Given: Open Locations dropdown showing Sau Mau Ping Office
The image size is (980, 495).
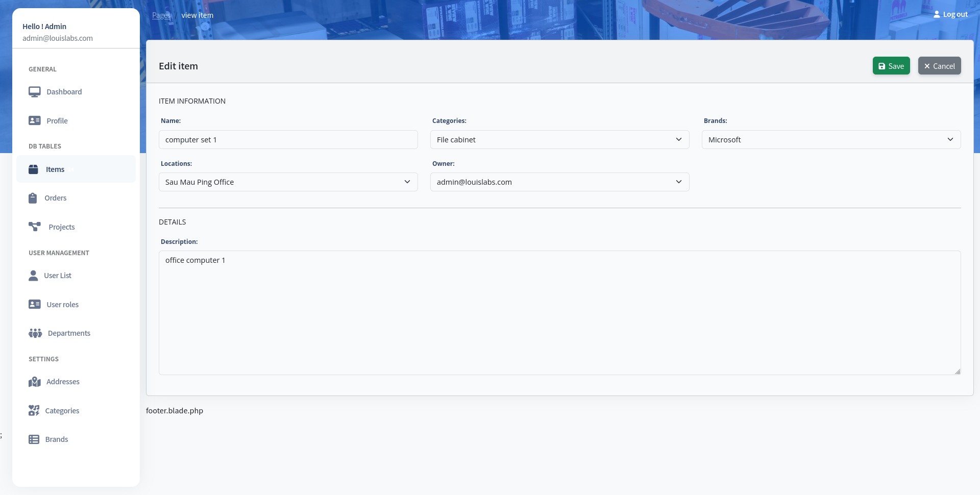Looking at the screenshot, I should [288, 182].
